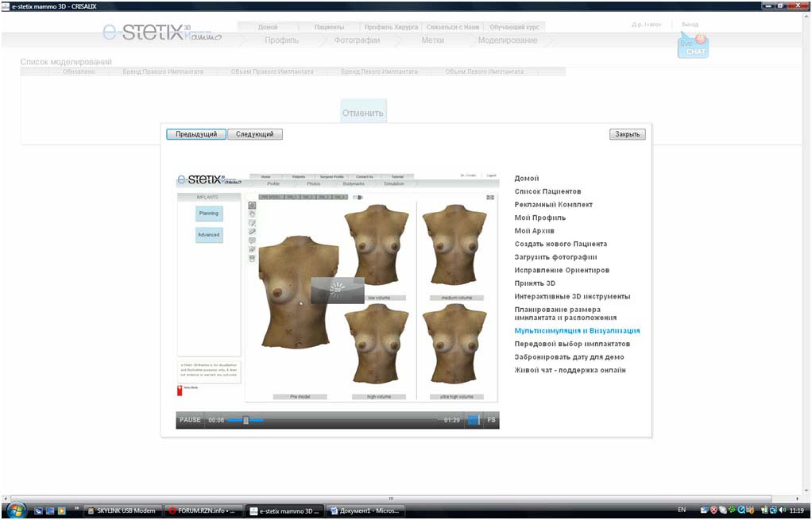Open Планирование размера имплантата и расположения topic
The width and height of the screenshot is (812, 520).
(x=566, y=314)
